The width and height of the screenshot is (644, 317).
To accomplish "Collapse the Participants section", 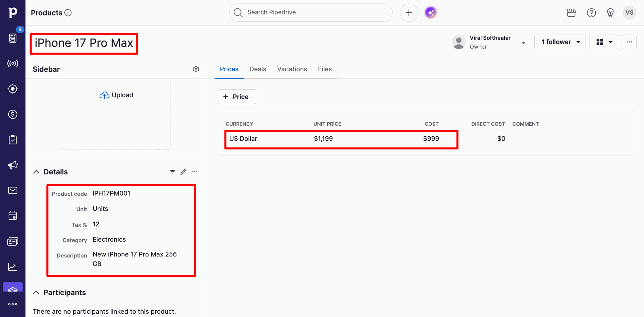I will pyautogui.click(x=36, y=293).
